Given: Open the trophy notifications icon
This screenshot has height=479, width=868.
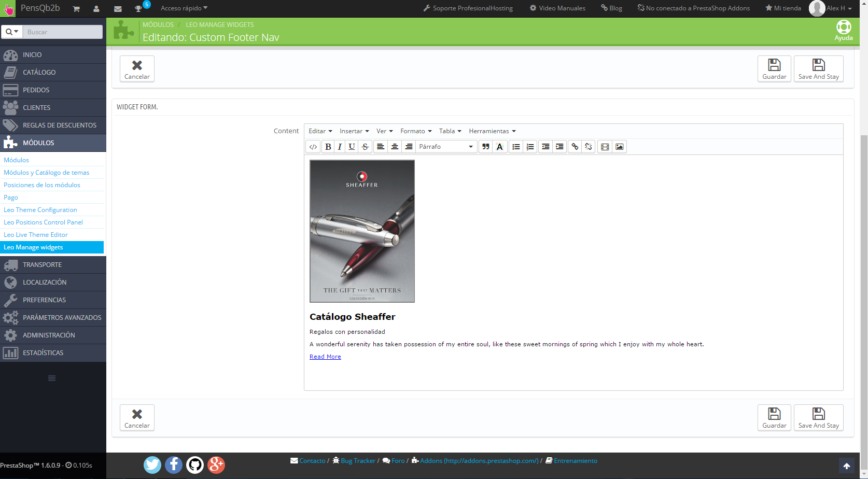Looking at the screenshot, I should click(x=138, y=9).
